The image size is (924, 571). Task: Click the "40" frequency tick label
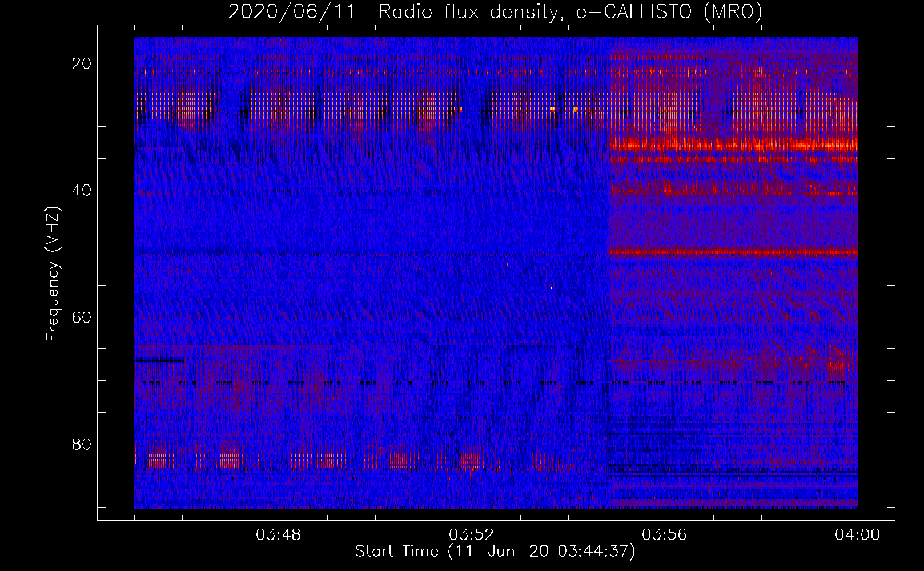(81, 190)
